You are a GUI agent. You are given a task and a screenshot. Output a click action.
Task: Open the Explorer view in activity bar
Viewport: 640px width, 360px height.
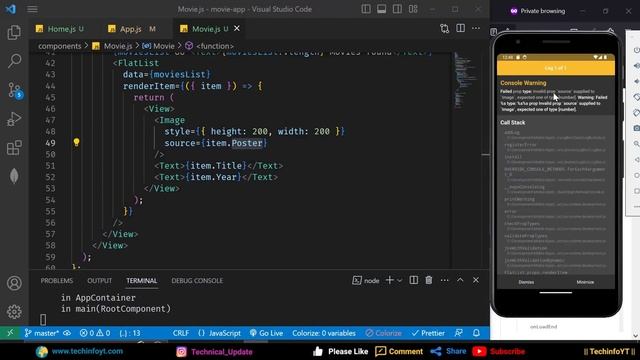(x=14, y=32)
